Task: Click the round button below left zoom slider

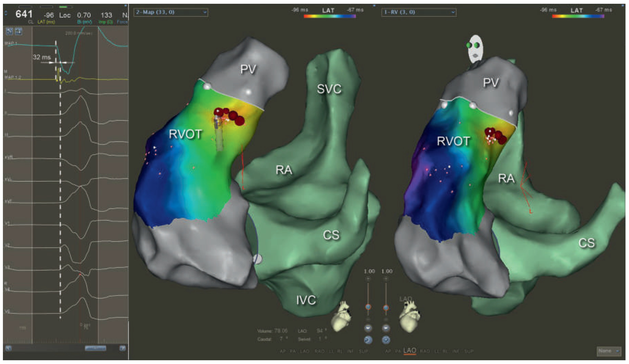Action: point(368,328)
